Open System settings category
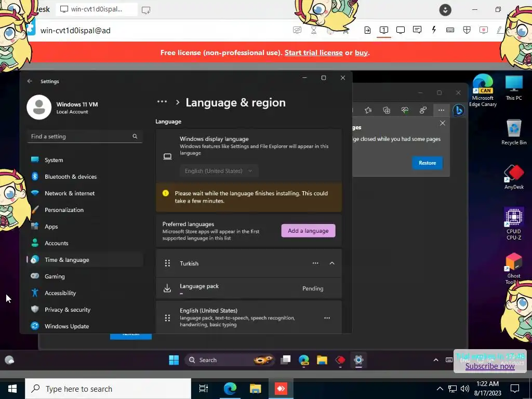532x399 pixels. [x=85, y=160]
